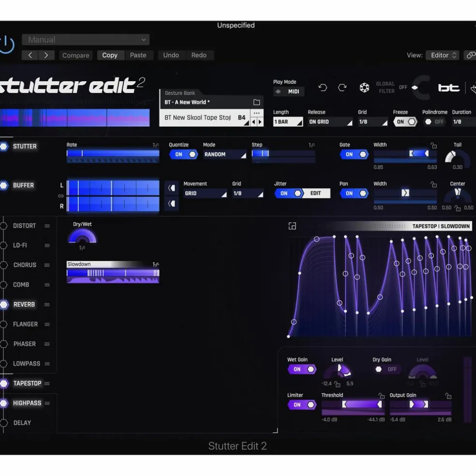Toggle the Stutter Width lock icon
Image resolution: width=476 pixels, height=476 pixels.
pos(434,146)
